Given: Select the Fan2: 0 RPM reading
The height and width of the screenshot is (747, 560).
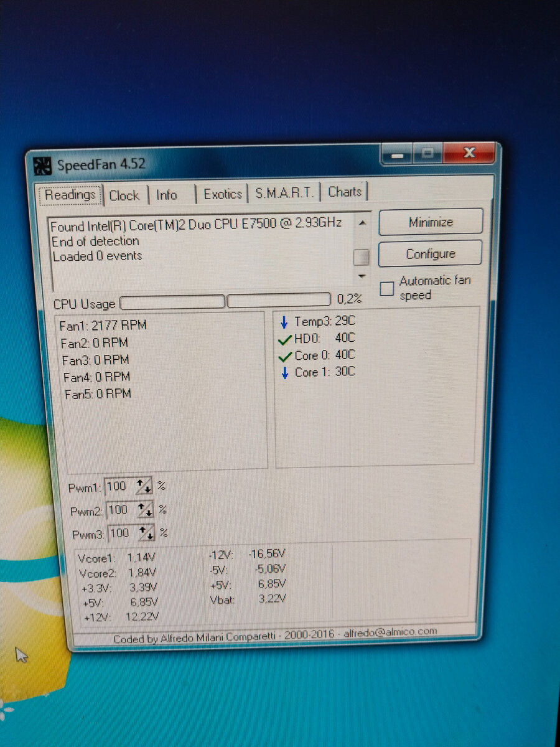Looking at the screenshot, I should 95,342.
